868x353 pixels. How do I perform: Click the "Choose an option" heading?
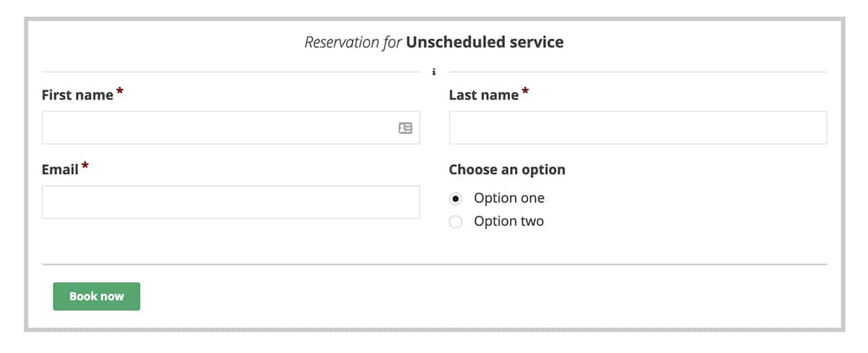tap(507, 170)
